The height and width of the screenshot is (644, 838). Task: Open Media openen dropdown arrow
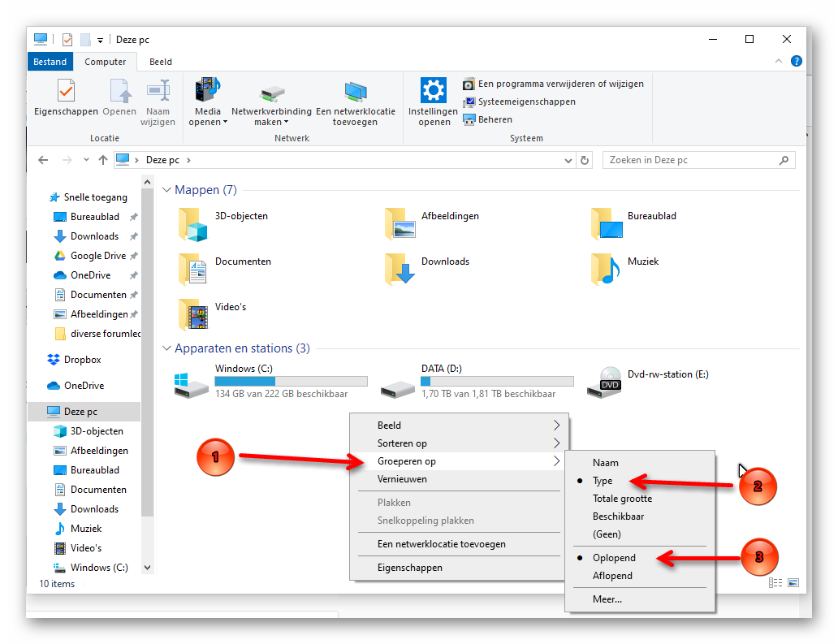point(225,123)
